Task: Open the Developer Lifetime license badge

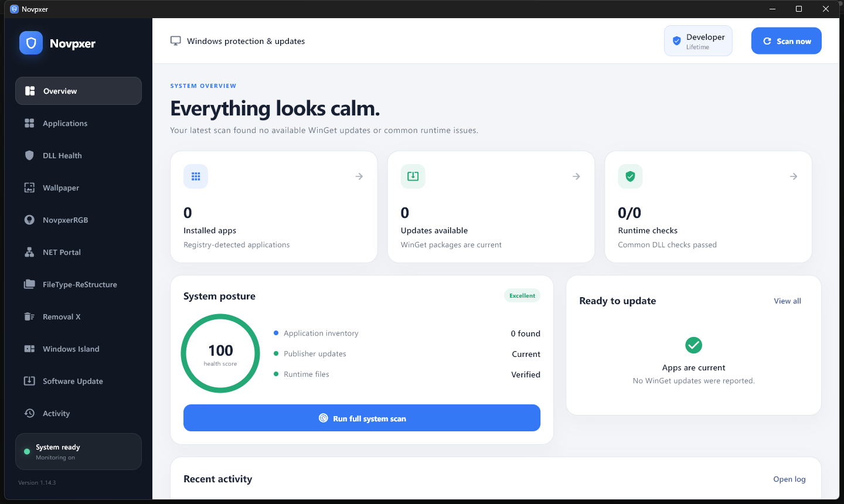Action: 698,41
